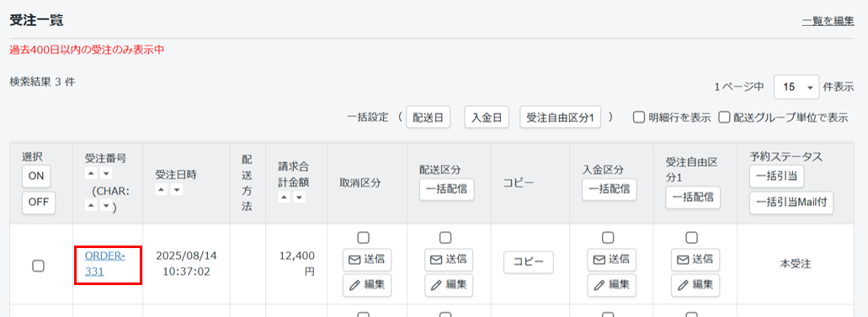Viewport: 868px width, 317px height.
Task: Sort CHAR ascending with the up arrow
Action: [90, 206]
